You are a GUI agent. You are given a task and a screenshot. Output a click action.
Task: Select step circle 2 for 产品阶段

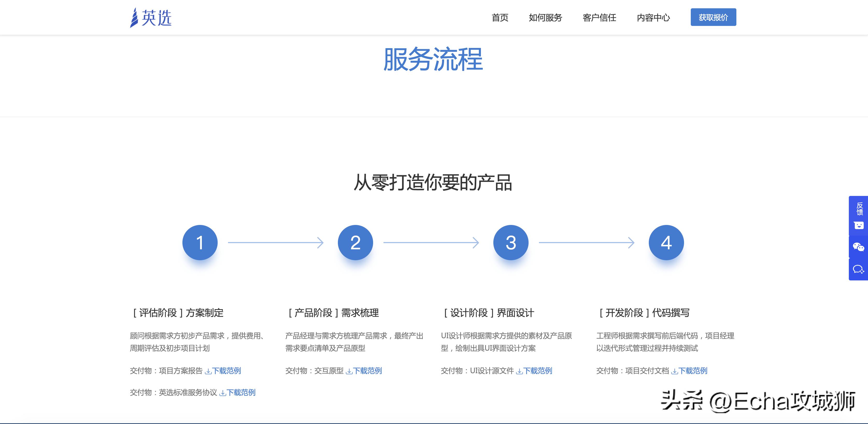[x=355, y=242]
